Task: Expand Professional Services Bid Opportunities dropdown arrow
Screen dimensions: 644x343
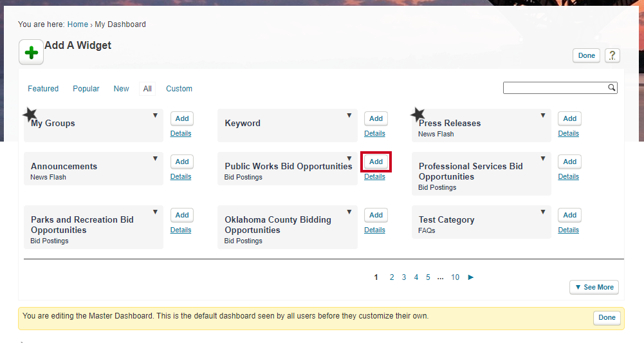Action: click(543, 158)
